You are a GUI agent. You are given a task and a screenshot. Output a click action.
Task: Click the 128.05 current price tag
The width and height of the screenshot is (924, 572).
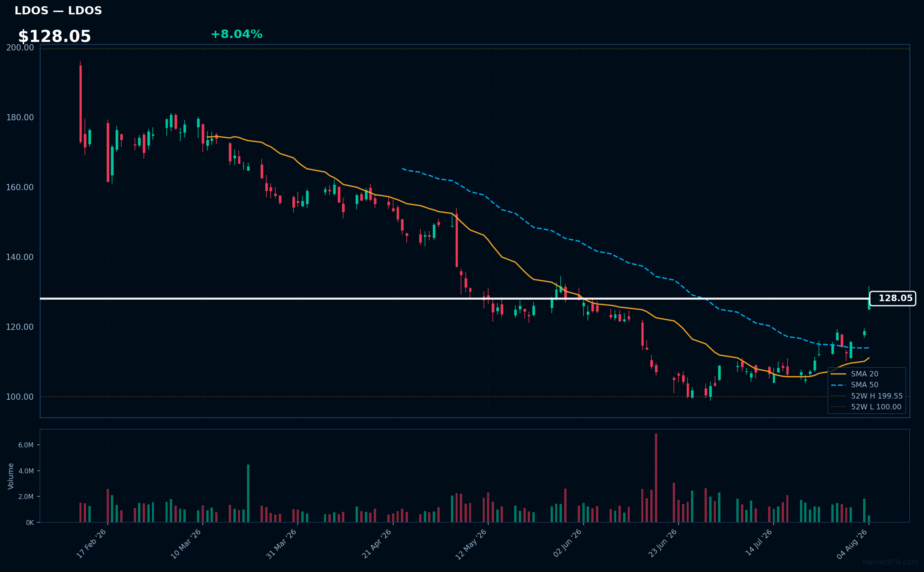[x=893, y=298]
